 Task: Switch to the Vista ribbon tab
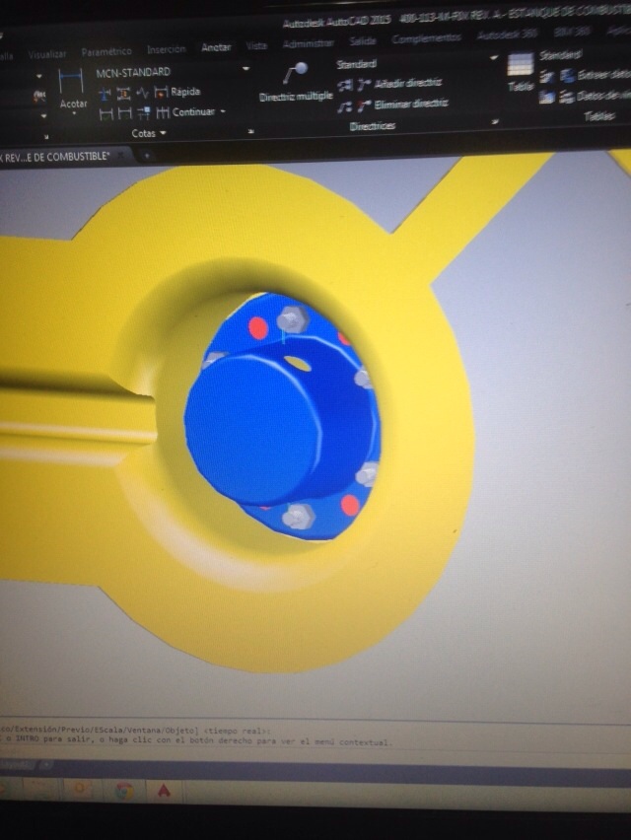[255, 46]
